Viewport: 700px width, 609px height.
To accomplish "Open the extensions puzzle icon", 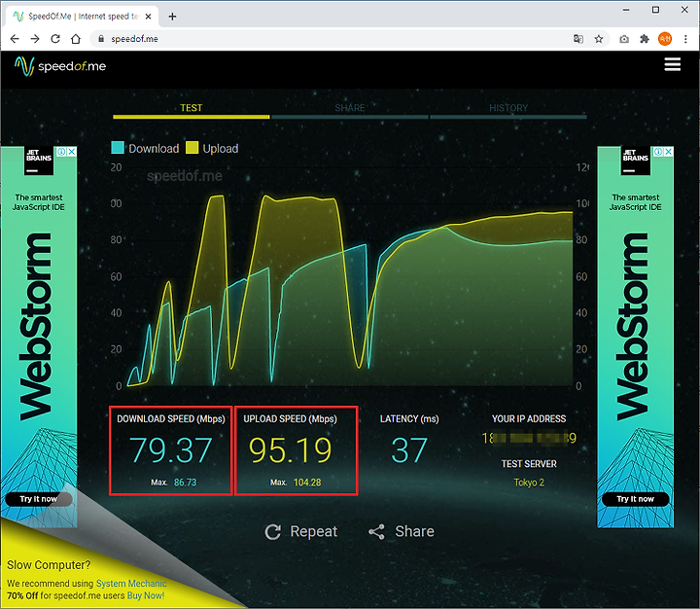I will coord(645,39).
